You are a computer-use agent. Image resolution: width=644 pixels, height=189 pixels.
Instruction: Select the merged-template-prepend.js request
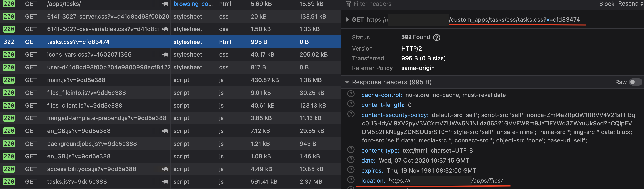(170, 118)
